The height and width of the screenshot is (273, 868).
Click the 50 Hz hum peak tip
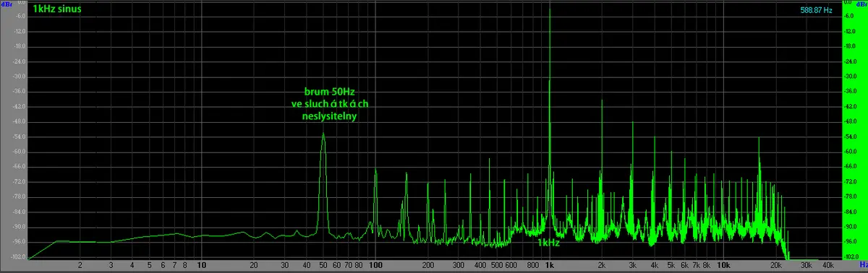coord(323,134)
